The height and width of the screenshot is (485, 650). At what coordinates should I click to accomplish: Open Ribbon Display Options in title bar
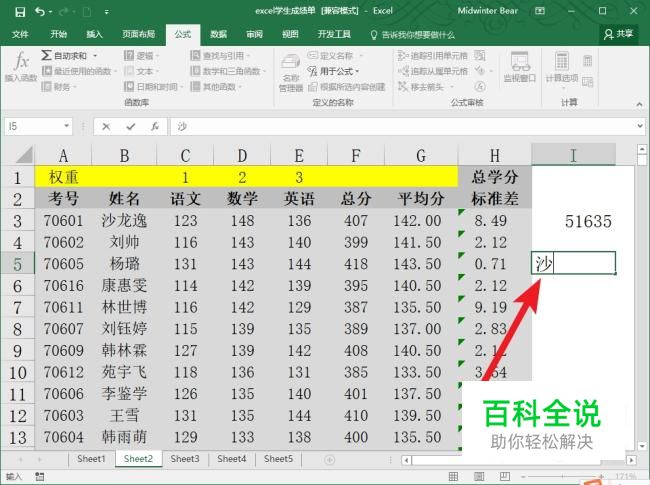539,11
